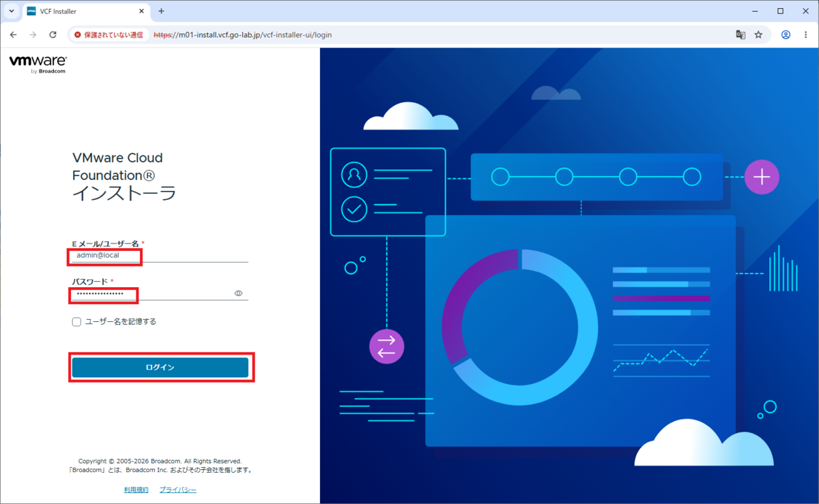Open the Chrome three-dot menu
819x504 pixels.
[x=805, y=35]
